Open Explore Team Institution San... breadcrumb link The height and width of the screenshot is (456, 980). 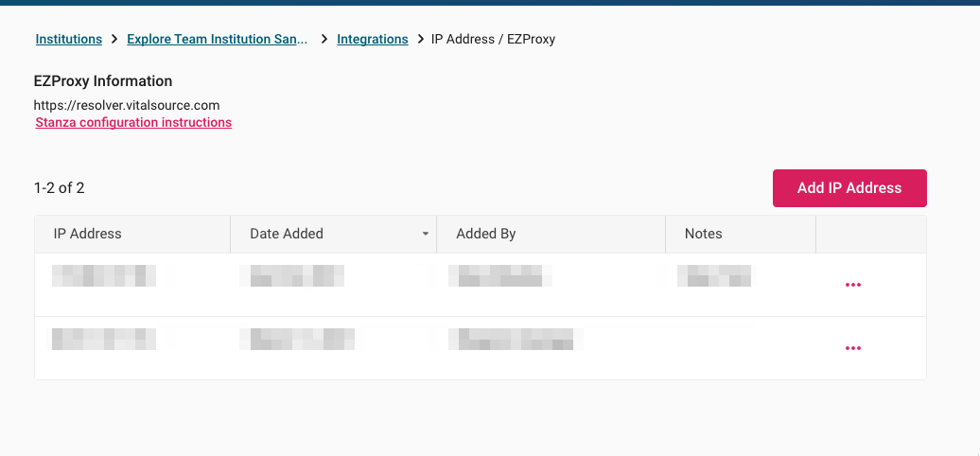(x=217, y=39)
